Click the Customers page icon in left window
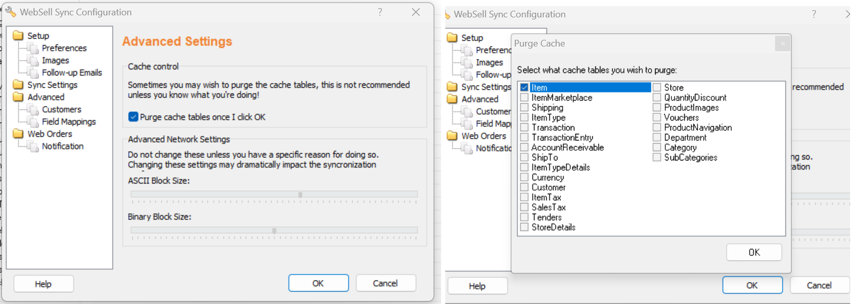The width and height of the screenshot is (868, 304). pos(34,110)
